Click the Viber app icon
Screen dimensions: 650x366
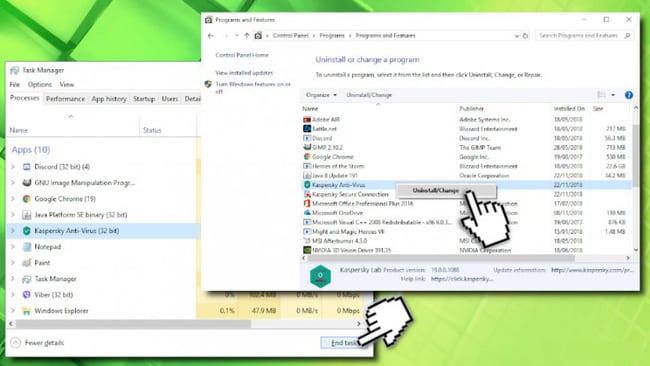point(27,295)
